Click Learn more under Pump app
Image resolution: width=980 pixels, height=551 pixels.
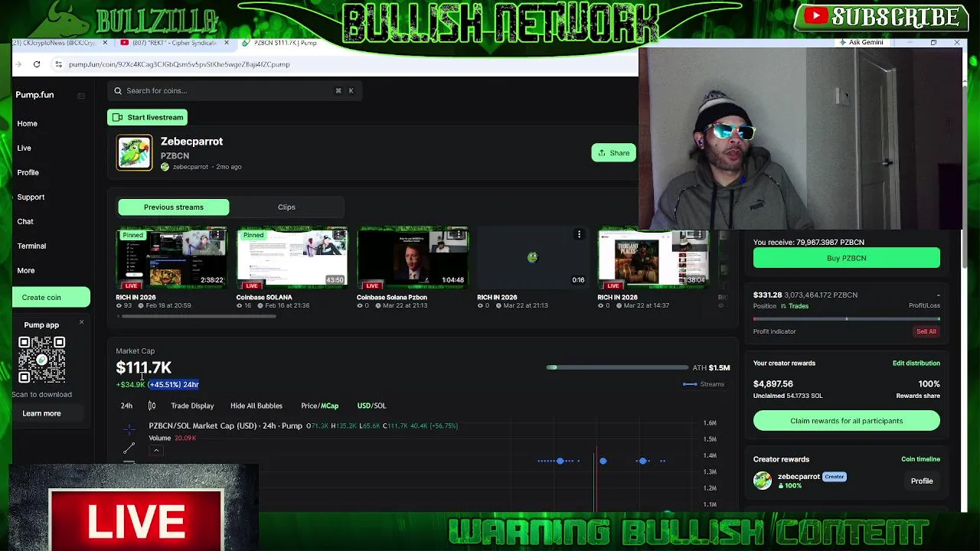[x=41, y=413]
